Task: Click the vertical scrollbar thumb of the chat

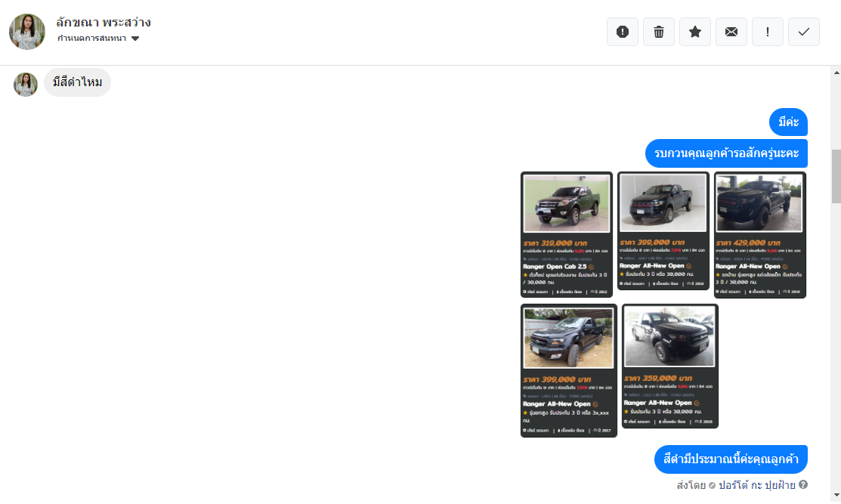Action: point(836,176)
